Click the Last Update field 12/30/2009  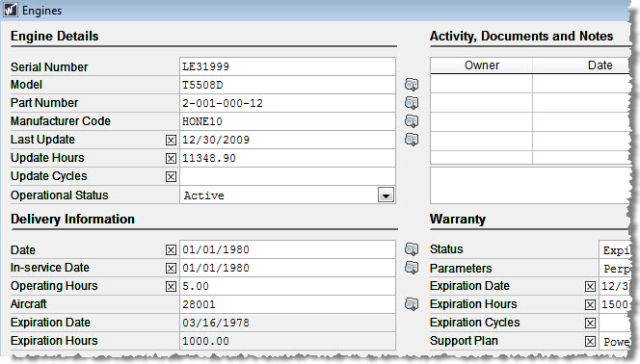click(287, 140)
